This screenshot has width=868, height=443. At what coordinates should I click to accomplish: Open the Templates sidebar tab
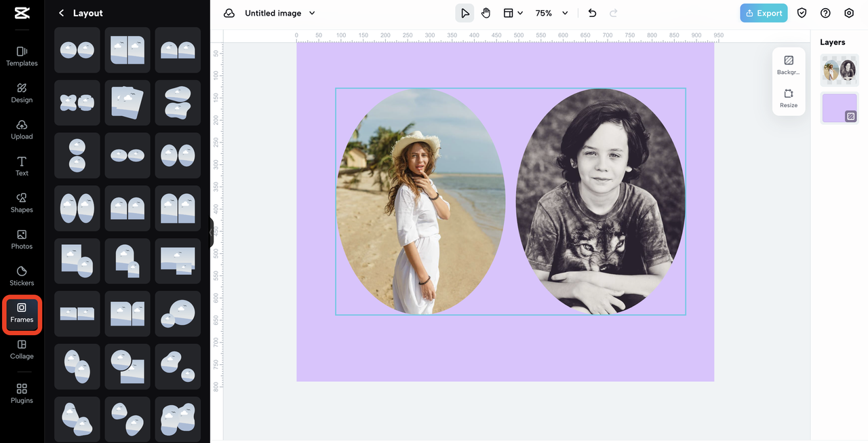point(22,56)
